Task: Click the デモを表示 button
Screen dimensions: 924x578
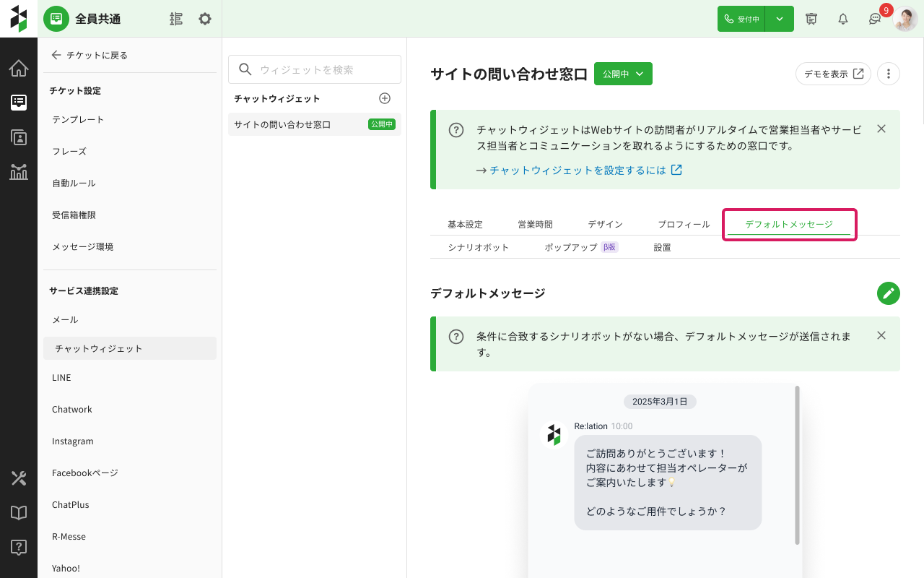Action: [x=833, y=74]
